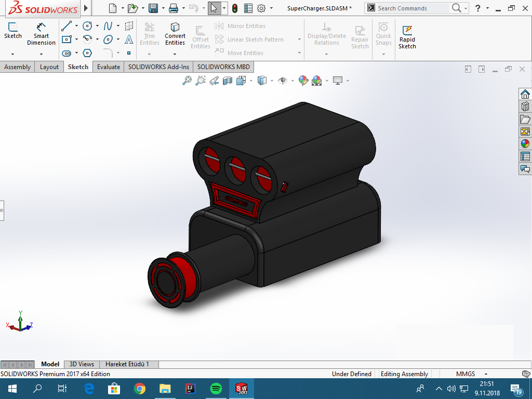Click Zoom to Area icon
532x399 pixels.
point(201,81)
